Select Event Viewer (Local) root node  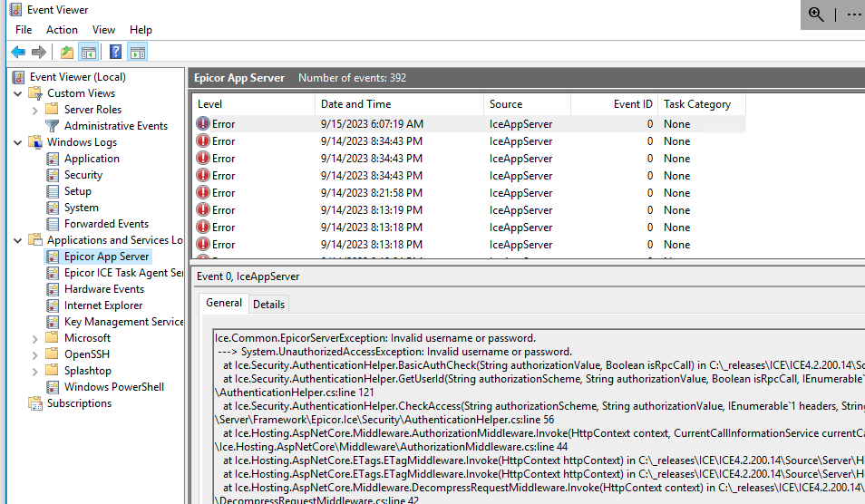point(78,77)
